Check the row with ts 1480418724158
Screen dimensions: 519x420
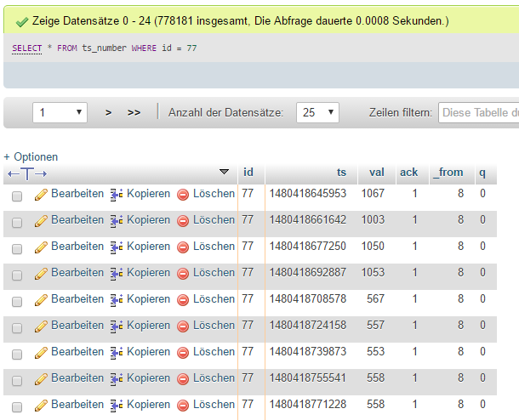[17, 328]
